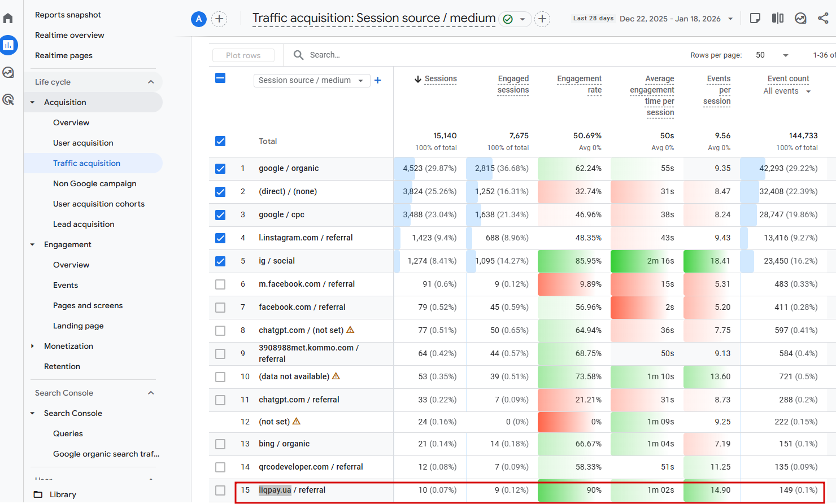
Task: Check the m.facebook.com / referral row checkbox
Action: point(220,284)
